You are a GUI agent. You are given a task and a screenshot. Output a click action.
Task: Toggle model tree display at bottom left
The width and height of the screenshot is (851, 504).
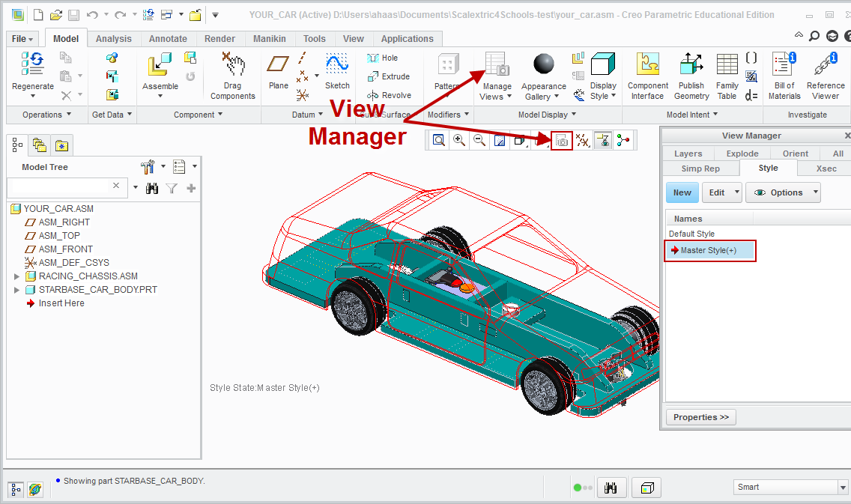(x=16, y=489)
